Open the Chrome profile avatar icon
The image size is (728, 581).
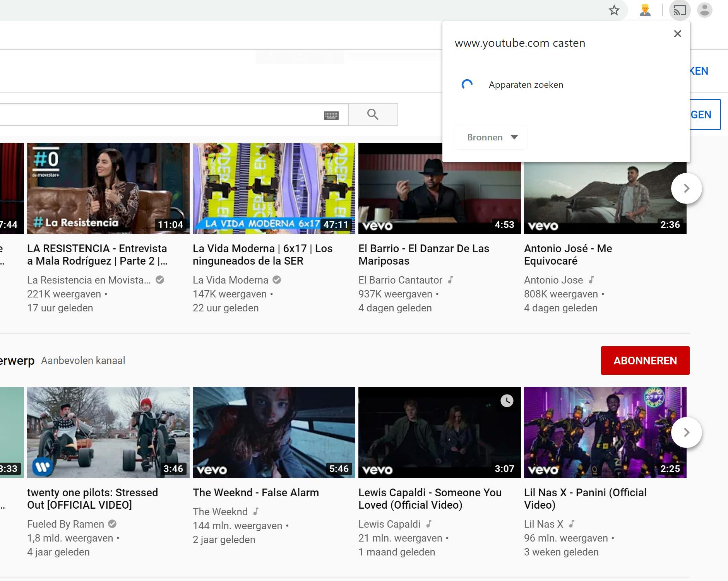pyautogui.click(x=705, y=10)
